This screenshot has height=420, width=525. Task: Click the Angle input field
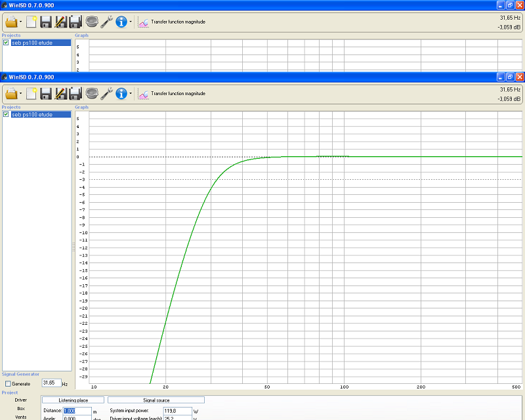click(77, 417)
